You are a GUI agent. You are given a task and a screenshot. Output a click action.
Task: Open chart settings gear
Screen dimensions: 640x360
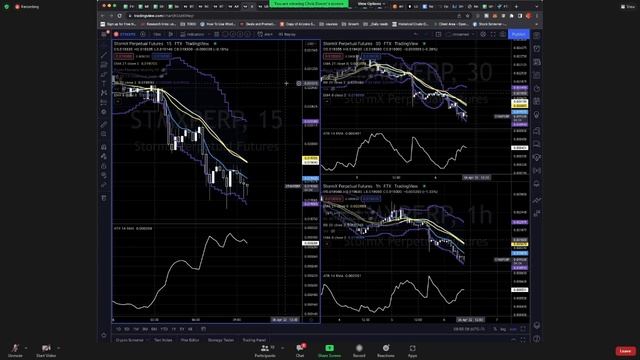[483, 34]
